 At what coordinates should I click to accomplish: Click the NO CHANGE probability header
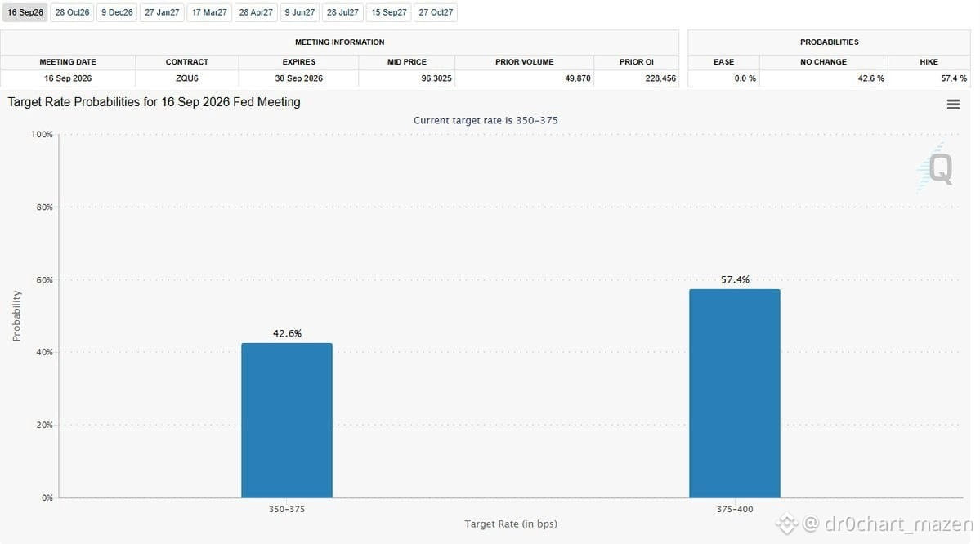823,62
